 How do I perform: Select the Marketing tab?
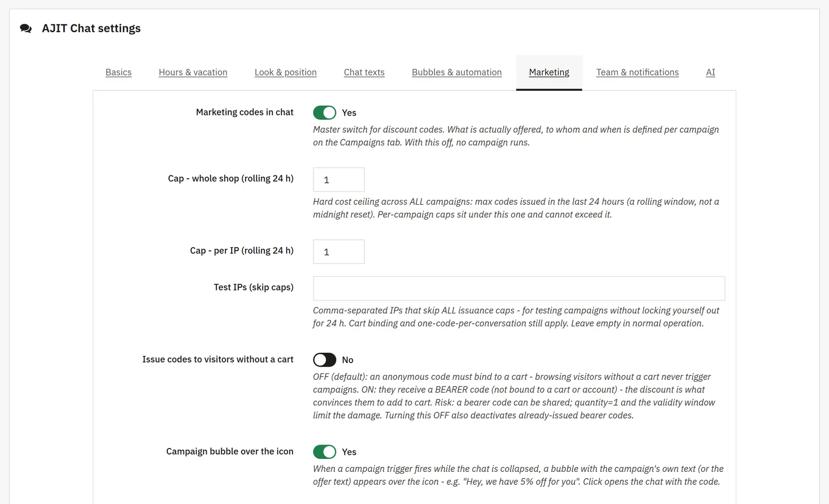tap(549, 73)
